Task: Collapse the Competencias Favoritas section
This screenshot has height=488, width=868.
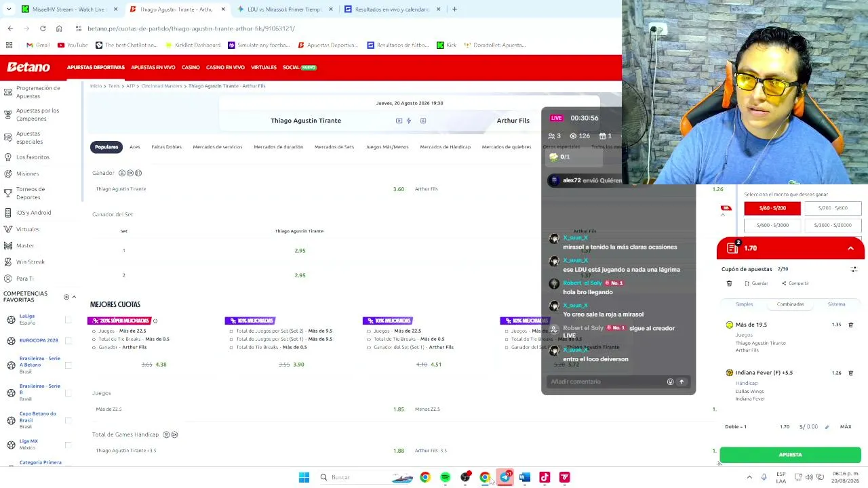Action: pyautogui.click(x=74, y=297)
